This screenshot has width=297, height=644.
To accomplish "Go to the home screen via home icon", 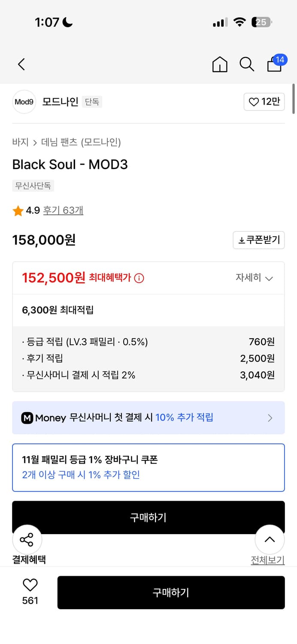I will pyautogui.click(x=219, y=64).
